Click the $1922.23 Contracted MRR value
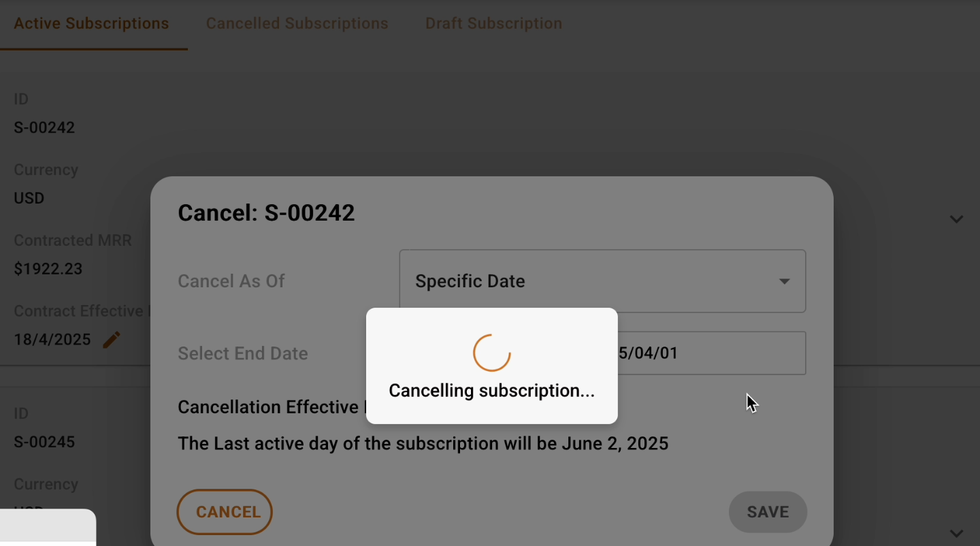The height and width of the screenshot is (546, 980). click(x=48, y=269)
